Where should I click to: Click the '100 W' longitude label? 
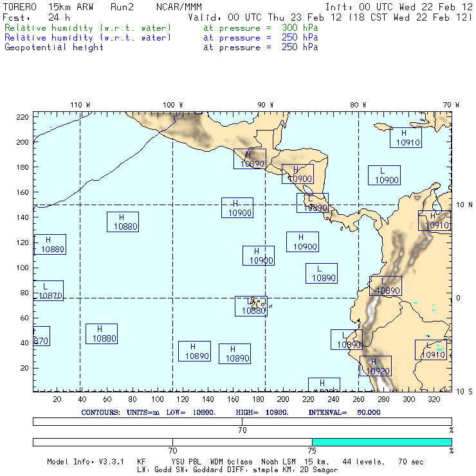tap(173, 105)
